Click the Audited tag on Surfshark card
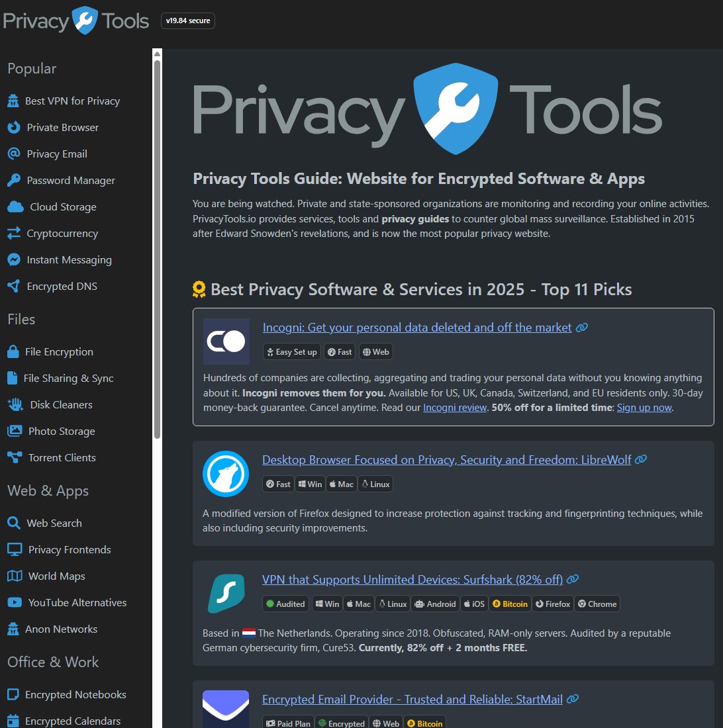Screen dimensions: 723x728 285,604
